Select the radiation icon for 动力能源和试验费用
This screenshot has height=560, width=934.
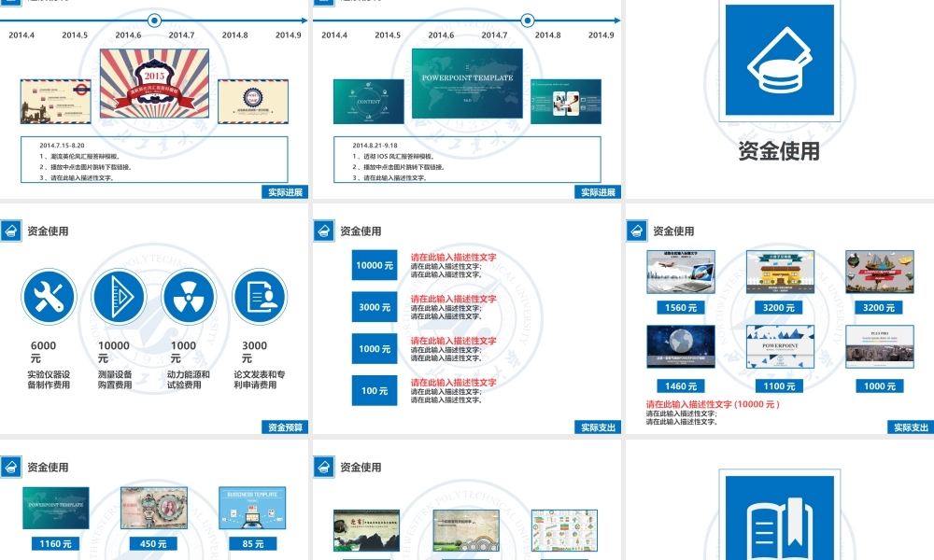pos(189,296)
